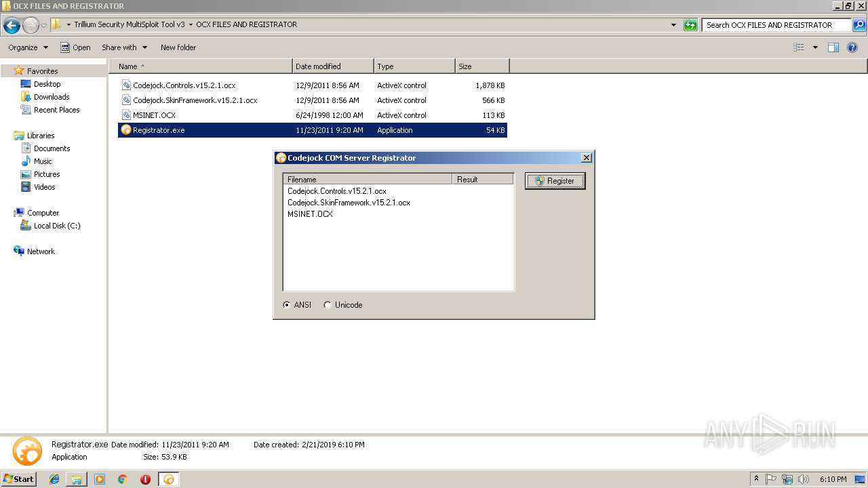Open the address bar history dropdown
The height and width of the screenshot is (488, 868).
tap(673, 25)
